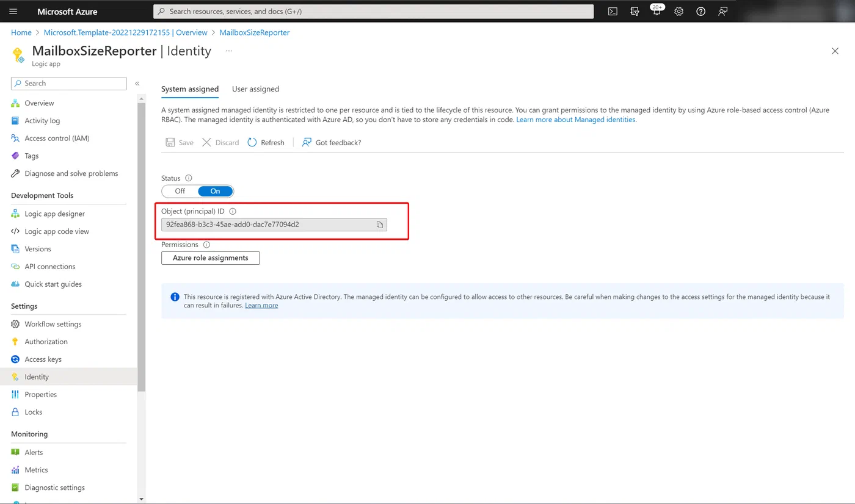Screen dimensions: 855x504
Task: Open Microsoft.Template-20221229172155 Overview breadcrumb
Action: pyautogui.click(x=126, y=32)
